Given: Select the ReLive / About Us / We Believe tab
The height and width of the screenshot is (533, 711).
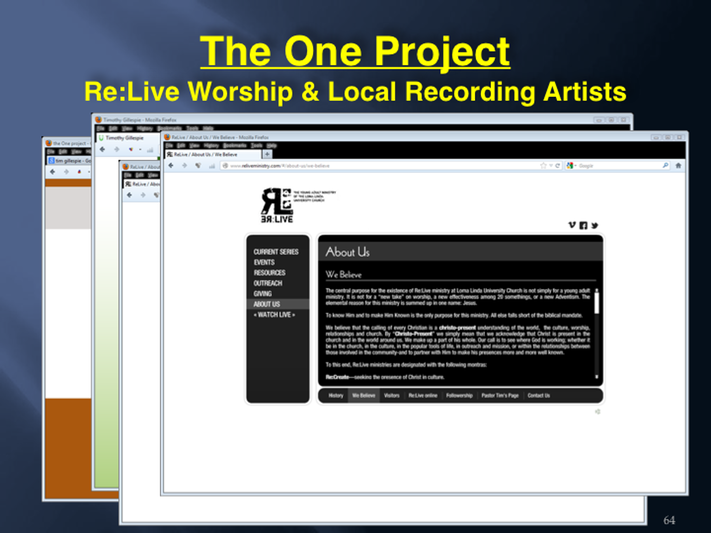Looking at the screenshot, I should point(212,154).
